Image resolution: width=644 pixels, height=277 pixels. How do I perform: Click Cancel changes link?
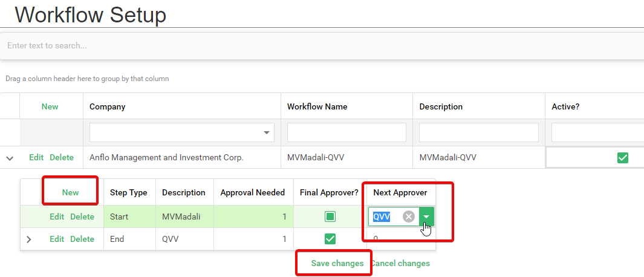(x=400, y=263)
